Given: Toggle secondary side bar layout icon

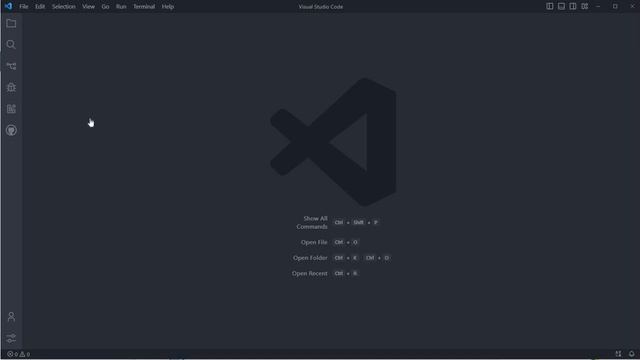Looking at the screenshot, I should click(x=573, y=6).
